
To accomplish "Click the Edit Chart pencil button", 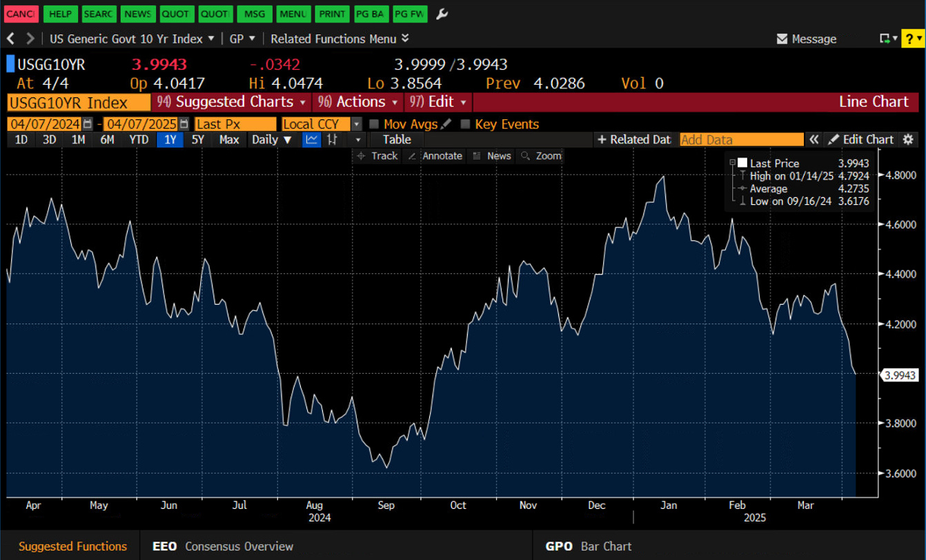I will [x=860, y=139].
